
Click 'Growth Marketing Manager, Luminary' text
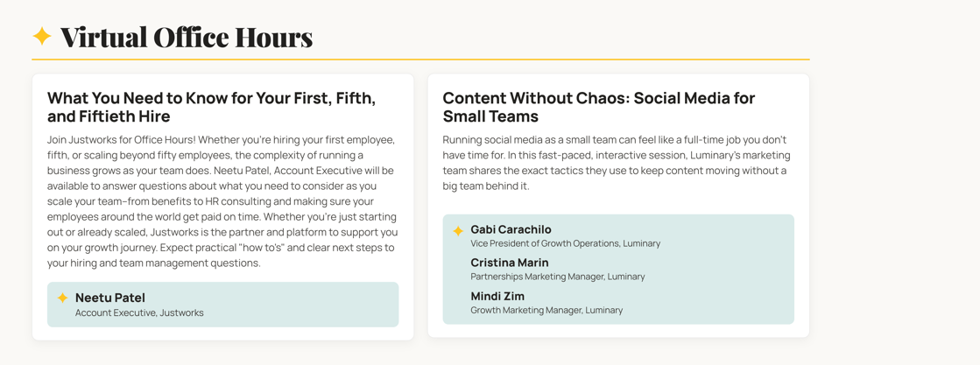[x=546, y=310]
